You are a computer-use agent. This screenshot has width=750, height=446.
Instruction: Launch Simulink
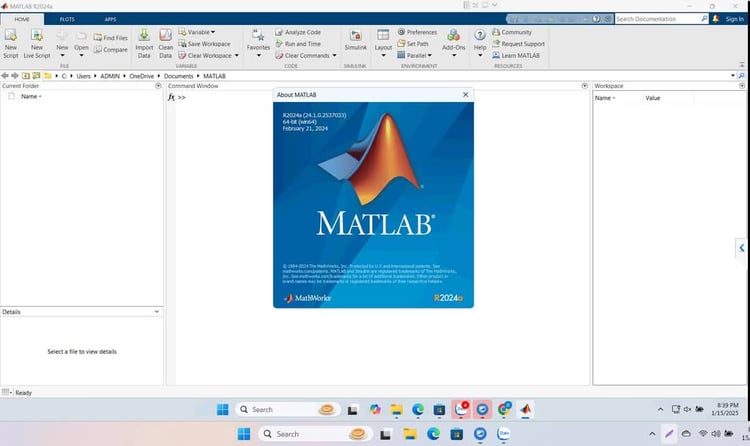[x=355, y=40]
